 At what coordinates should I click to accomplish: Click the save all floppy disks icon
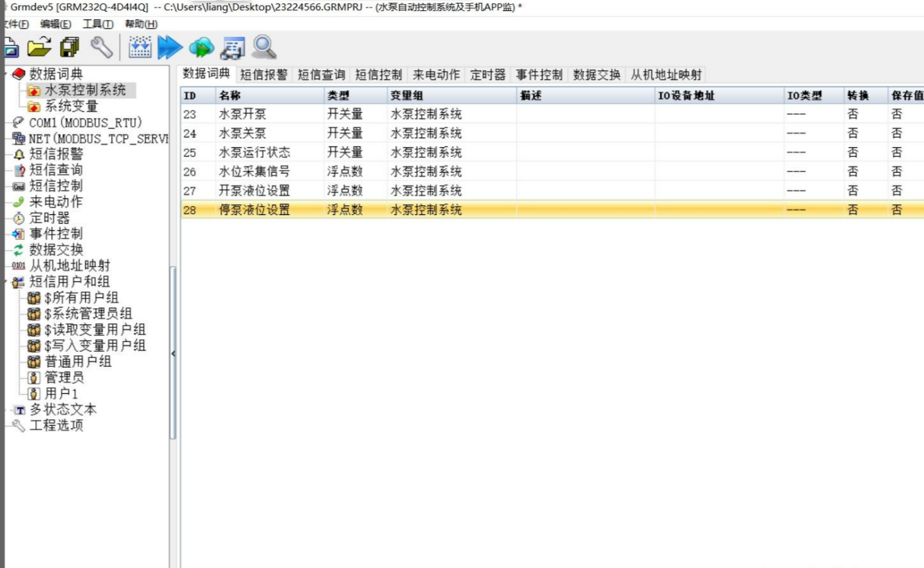pos(69,48)
